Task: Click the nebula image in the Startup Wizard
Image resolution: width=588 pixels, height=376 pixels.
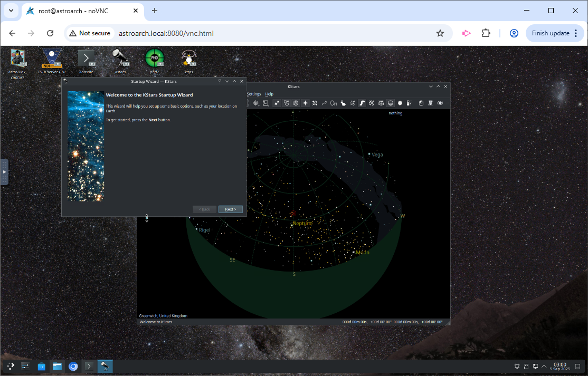Action: pos(86,147)
